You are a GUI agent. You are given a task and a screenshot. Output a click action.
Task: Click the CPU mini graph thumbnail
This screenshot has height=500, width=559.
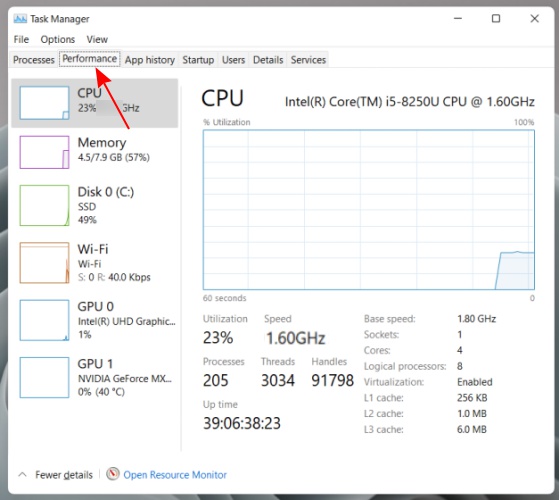(44, 103)
